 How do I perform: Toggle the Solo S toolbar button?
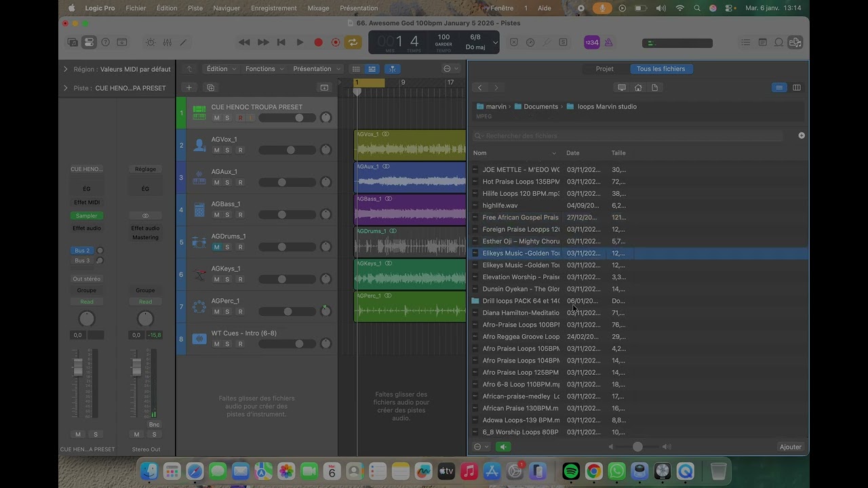click(x=563, y=42)
